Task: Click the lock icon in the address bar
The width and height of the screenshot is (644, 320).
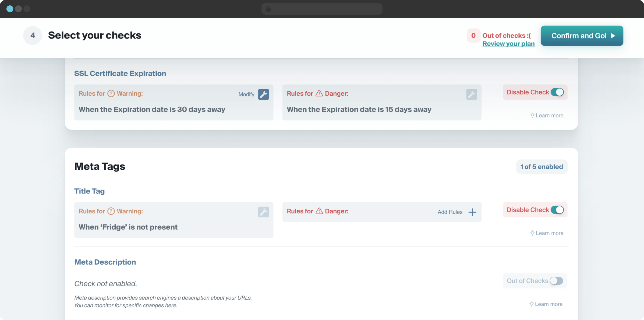Action: tap(268, 9)
